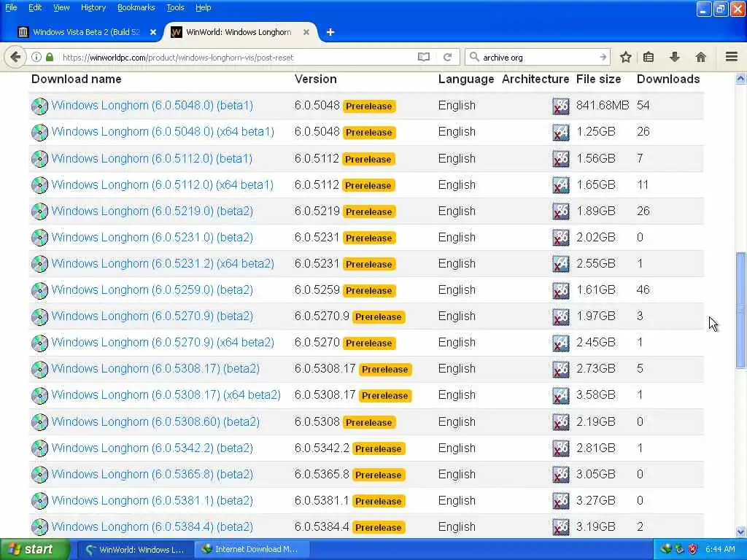Switch to Windows Vista Beta 2 tab
The width and height of the screenshot is (747, 560).
[86, 32]
